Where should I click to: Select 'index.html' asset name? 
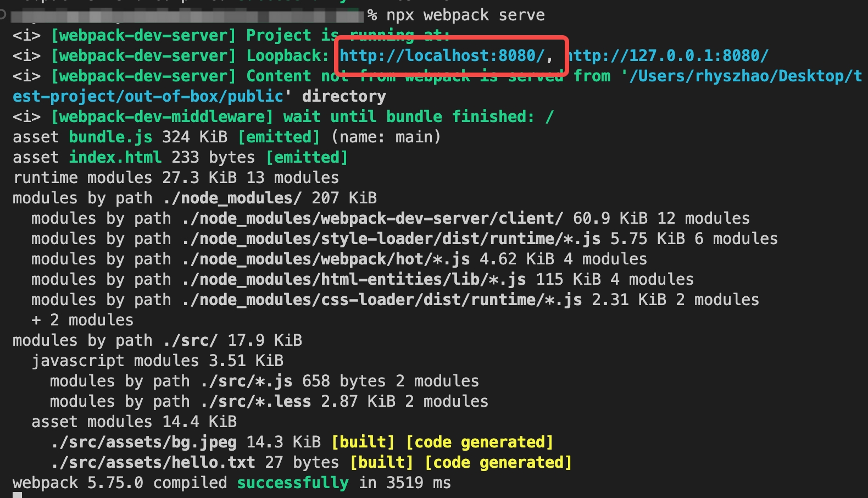pyautogui.click(x=115, y=157)
